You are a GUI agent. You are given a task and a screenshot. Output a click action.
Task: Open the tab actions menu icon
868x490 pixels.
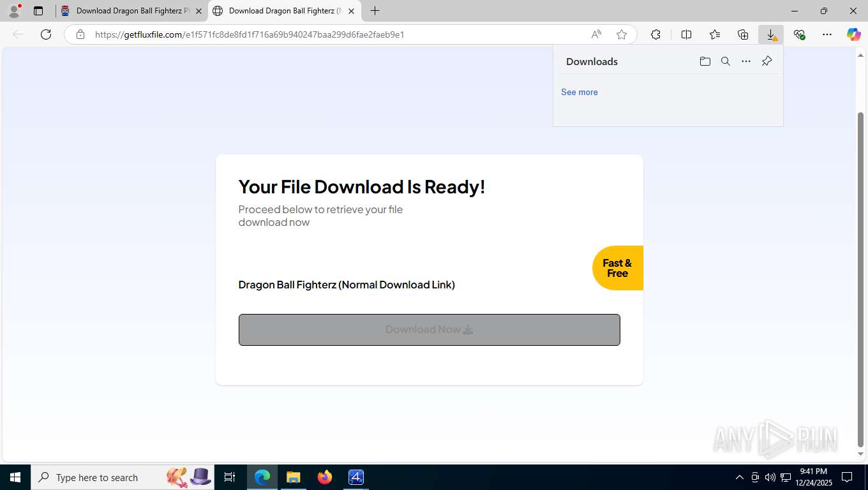[38, 11]
